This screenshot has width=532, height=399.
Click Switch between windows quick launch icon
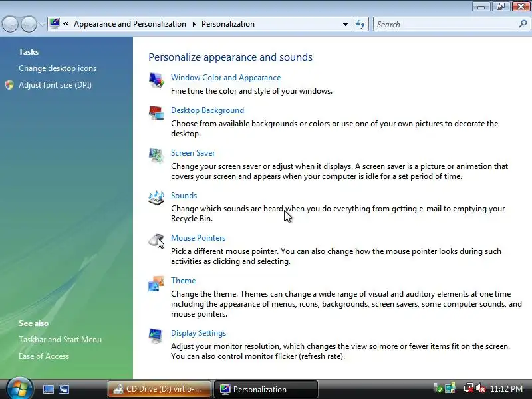tap(64, 389)
